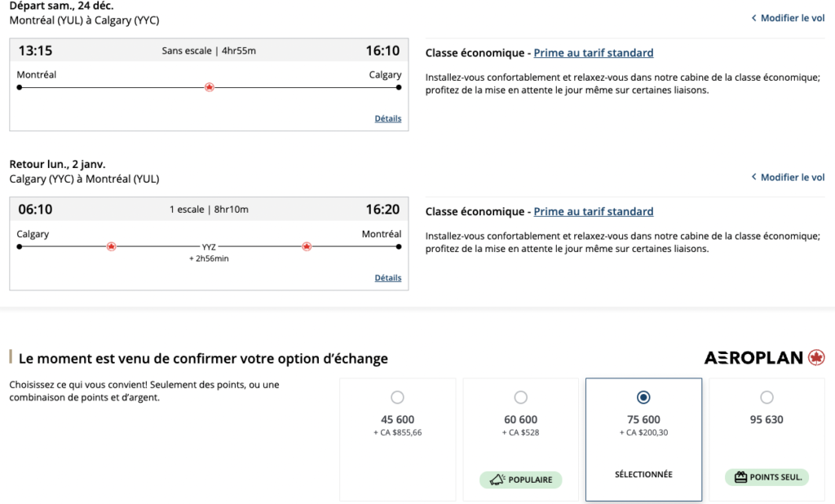Image resolution: width=835 pixels, height=504 pixels.
Task: Click the gift icon in the Points seul. badge
Action: tap(741, 477)
